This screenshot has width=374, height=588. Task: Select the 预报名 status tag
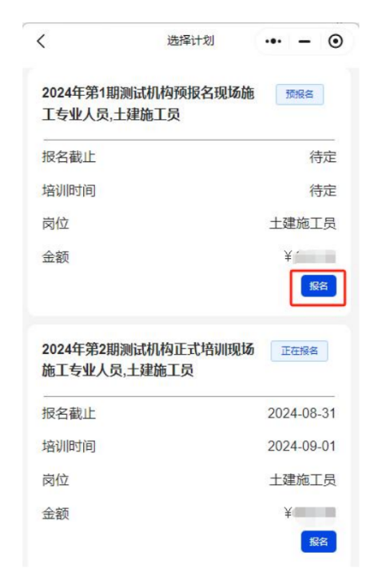[300, 94]
